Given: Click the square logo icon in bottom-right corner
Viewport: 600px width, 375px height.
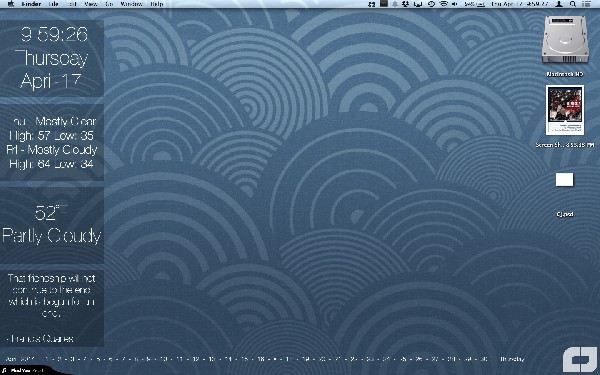Looking at the screenshot, I should tap(580, 360).
